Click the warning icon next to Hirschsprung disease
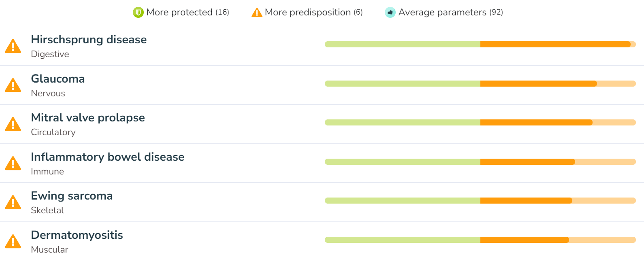Viewport: 644px width, 255px height. [x=13, y=46]
